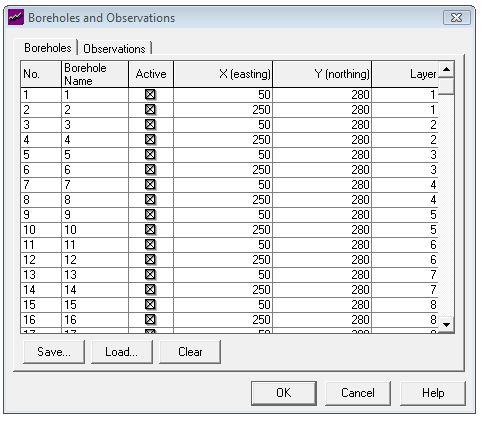Toggle Active checkbox for borehole 11
481x421 pixels.
[150, 245]
